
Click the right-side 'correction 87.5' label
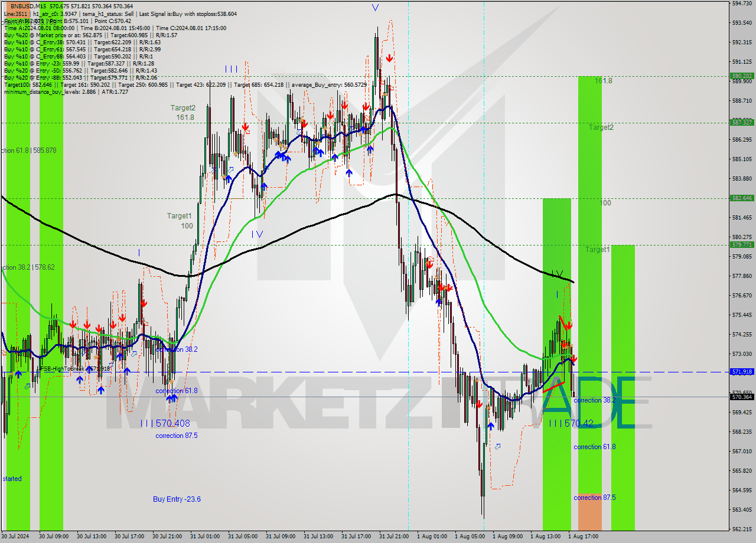tap(595, 498)
